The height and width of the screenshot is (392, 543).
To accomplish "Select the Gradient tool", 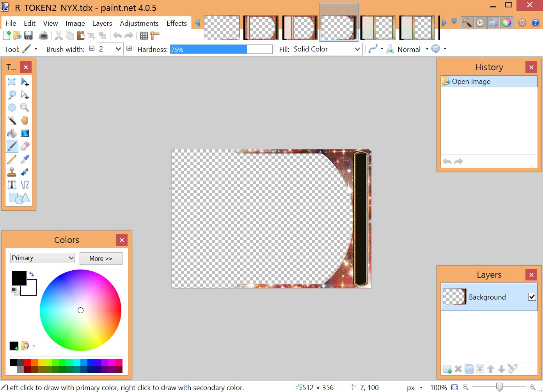I will pyautogui.click(x=25, y=133).
